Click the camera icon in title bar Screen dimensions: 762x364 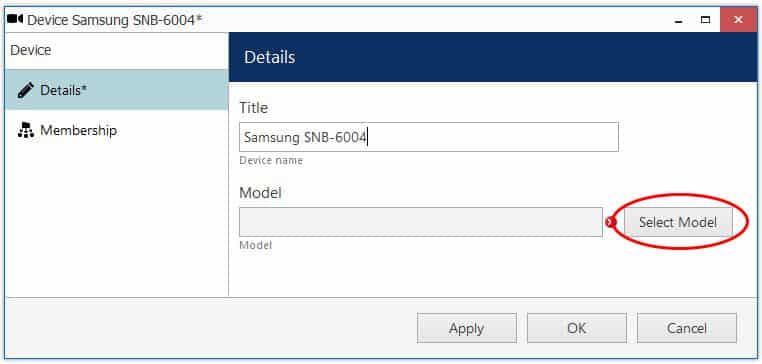coord(15,19)
